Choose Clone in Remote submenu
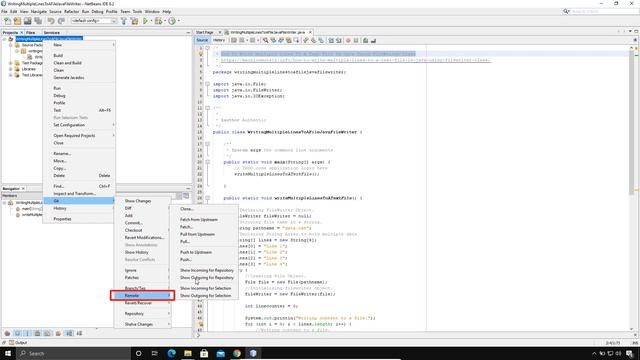Screen dimensions: 640x360 click(x=204, y=209)
